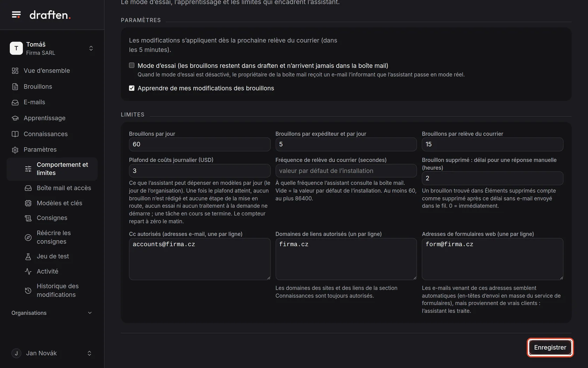Select Paramètres in the sidebar
This screenshot has width=588, height=368.
pos(52,150)
